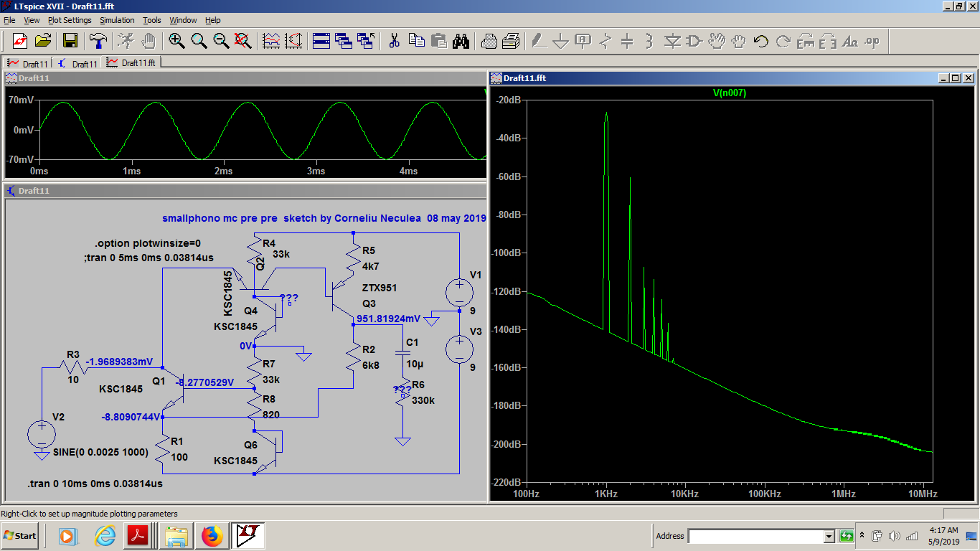
Task: Select the Drag closed-hand tool
Action: 739,41
